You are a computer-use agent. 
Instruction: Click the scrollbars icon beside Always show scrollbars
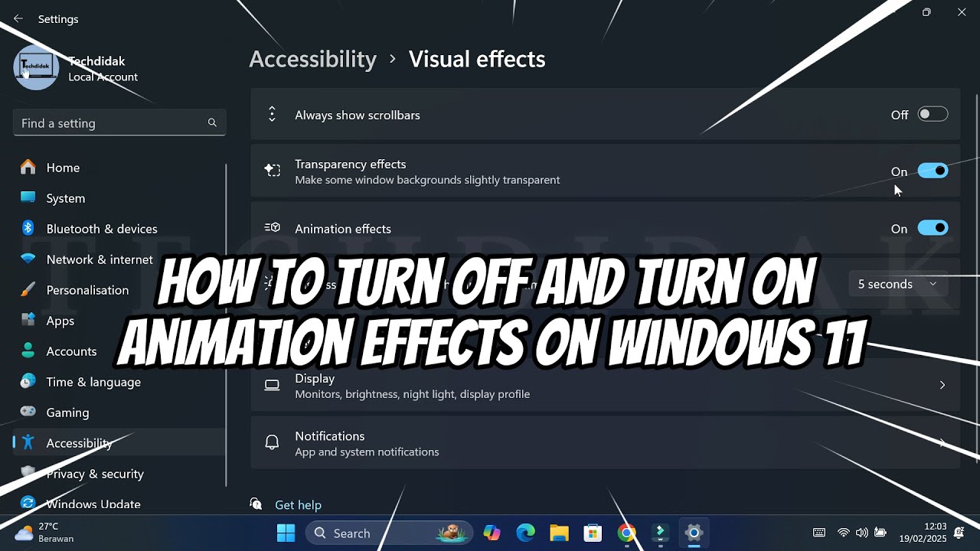click(x=272, y=115)
